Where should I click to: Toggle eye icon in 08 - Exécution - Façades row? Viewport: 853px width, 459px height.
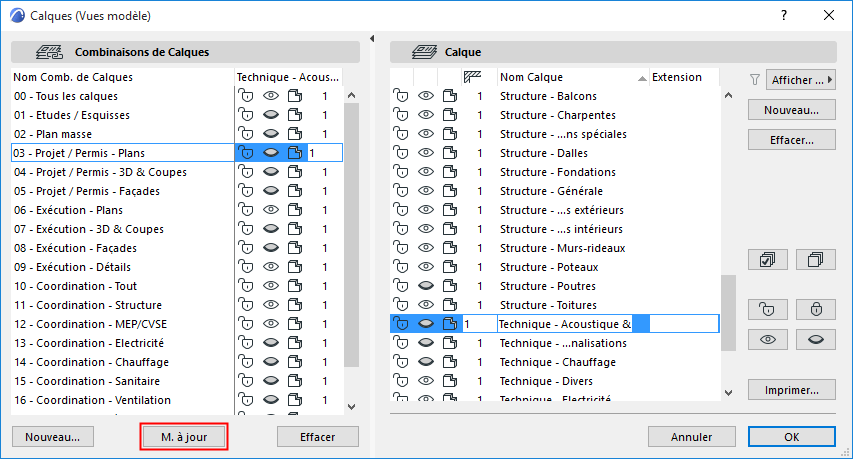[x=271, y=248]
